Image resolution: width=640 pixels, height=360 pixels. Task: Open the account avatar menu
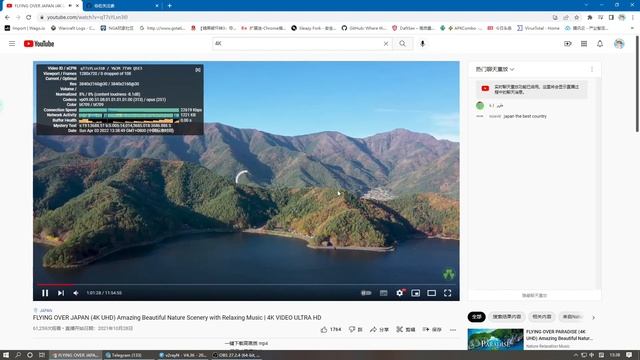[619, 44]
